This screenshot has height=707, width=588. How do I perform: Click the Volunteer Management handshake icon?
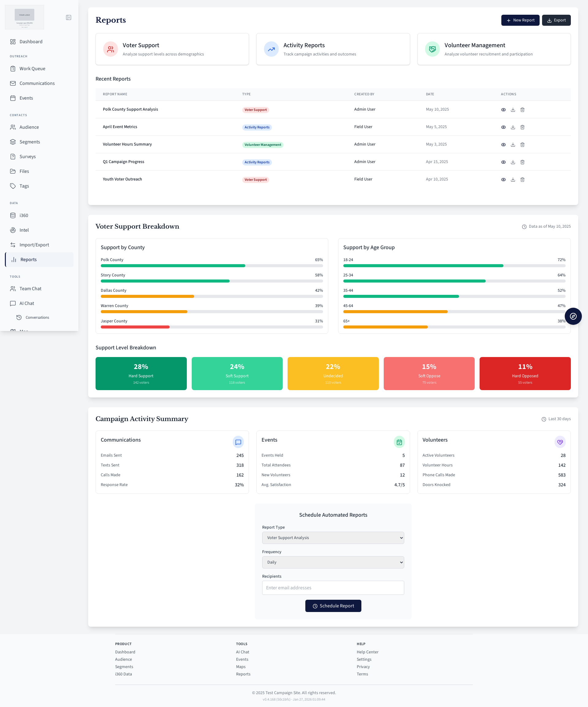pyautogui.click(x=432, y=49)
